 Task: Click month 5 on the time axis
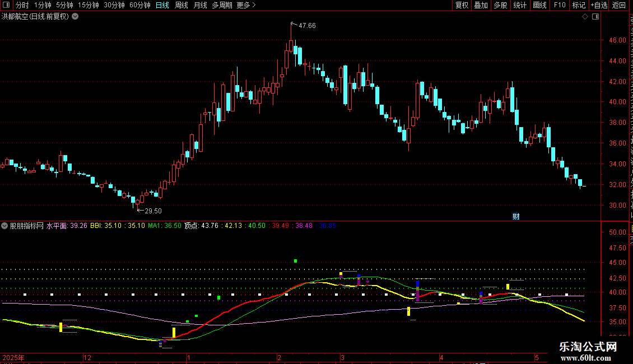tap(537, 357)
